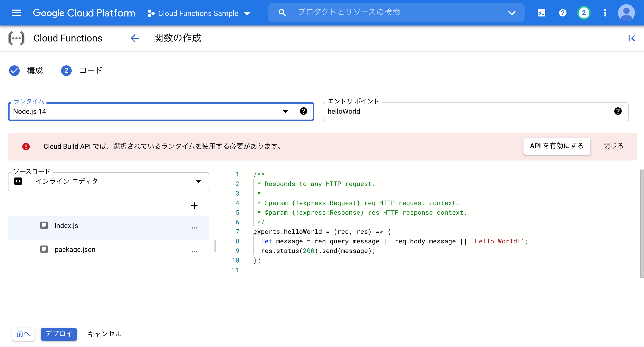Screen dimensions: 644x347
Task: Open the Cloud Functions Sample project selector
Action: pyautogui.click(x=199, y=13)
